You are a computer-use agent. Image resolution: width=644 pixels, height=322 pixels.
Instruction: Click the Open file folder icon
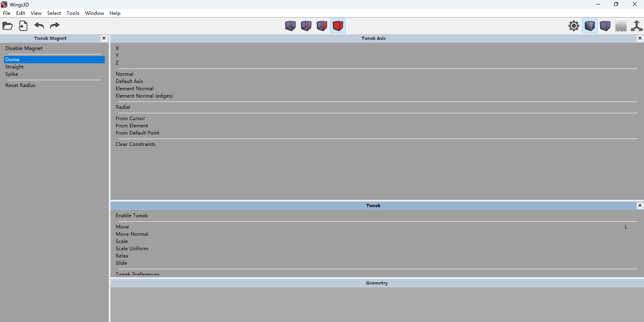(8, 26)
